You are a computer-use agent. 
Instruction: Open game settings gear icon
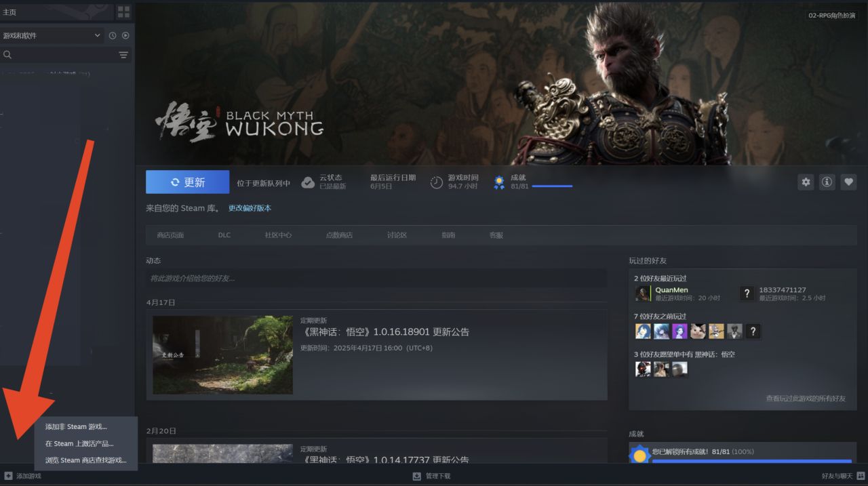pyautogui.click(x=806, y=182)
